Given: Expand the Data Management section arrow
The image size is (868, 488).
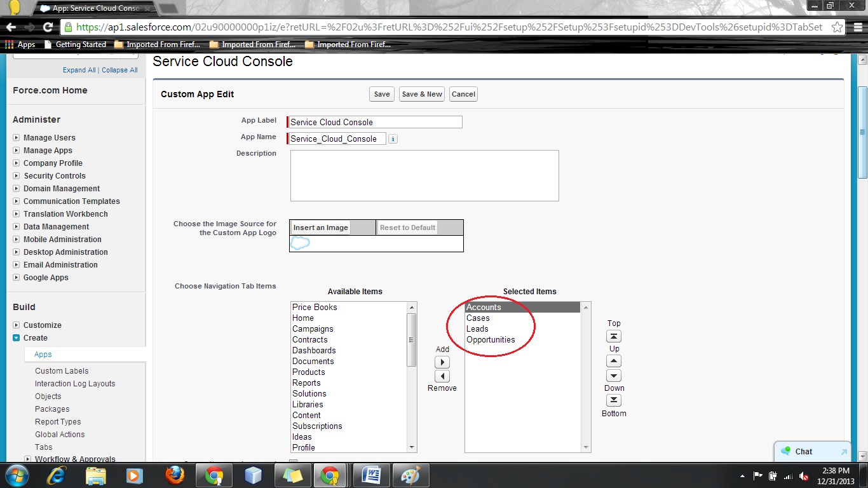Looking at the screenshot, I should pyautogui.click(x=17, y=227).
